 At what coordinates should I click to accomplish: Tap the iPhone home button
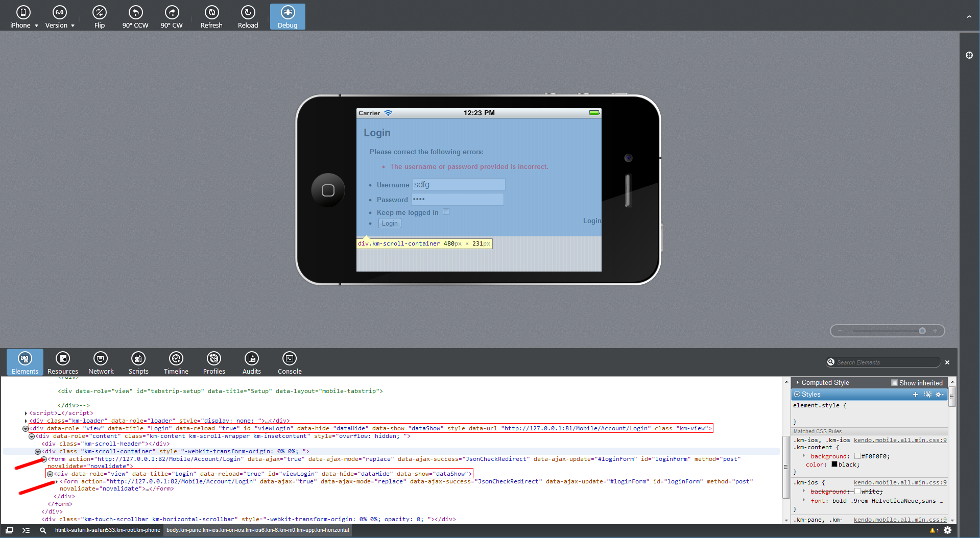pyautogui.click(x=328, y=190)
